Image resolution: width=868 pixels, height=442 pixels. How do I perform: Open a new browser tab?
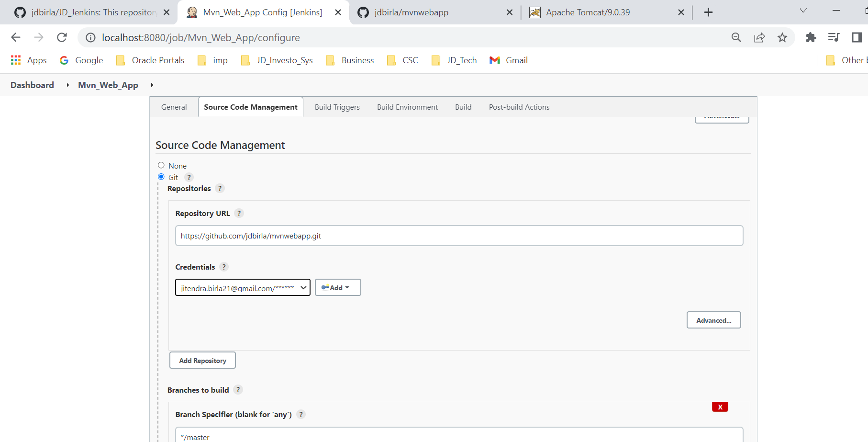point(709,12)
